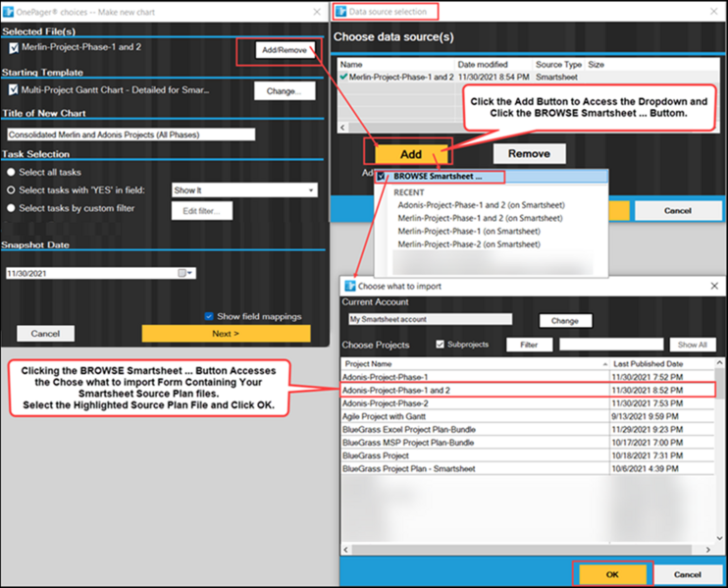Click the OnePager icon in Data source selection title
The image size is (728, 588).
click(x=341, y=12)
